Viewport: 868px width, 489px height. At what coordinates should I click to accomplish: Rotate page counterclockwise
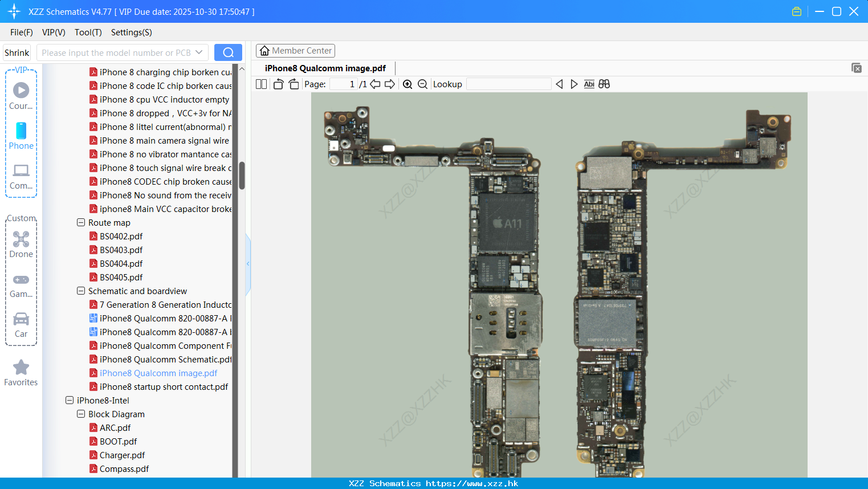pyautogui.click(x=278, y=84)
